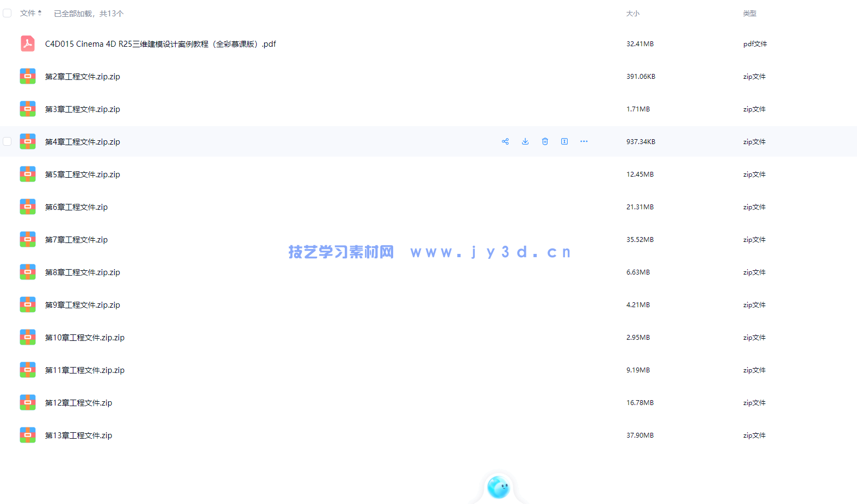Click the 大小 column header
This screenshot has height=504, width=857.
(632, 14)
